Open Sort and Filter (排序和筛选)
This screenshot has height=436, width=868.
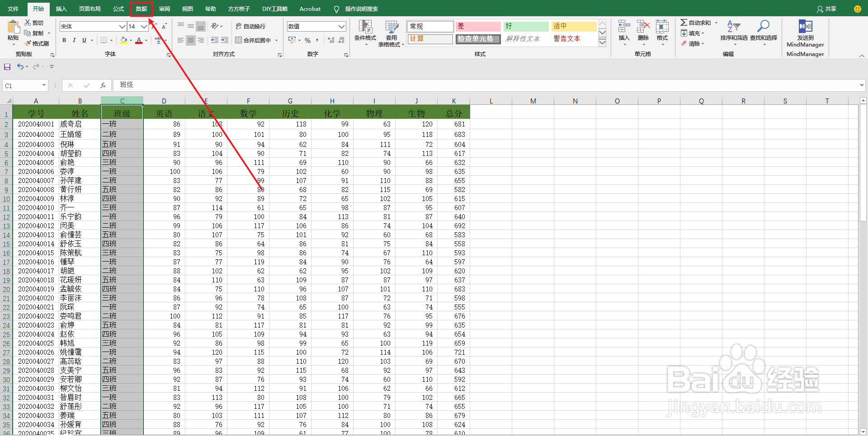(x=734, y=33)
